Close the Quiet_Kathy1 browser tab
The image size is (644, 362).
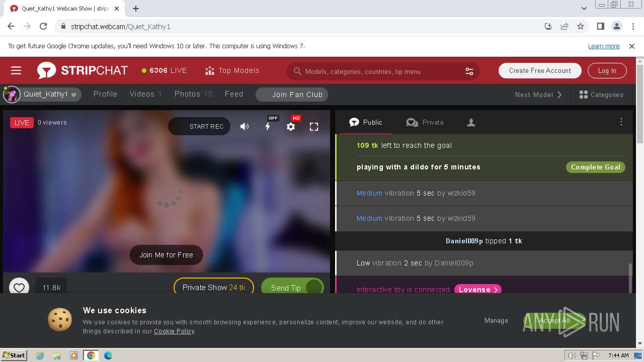point(117,9)
